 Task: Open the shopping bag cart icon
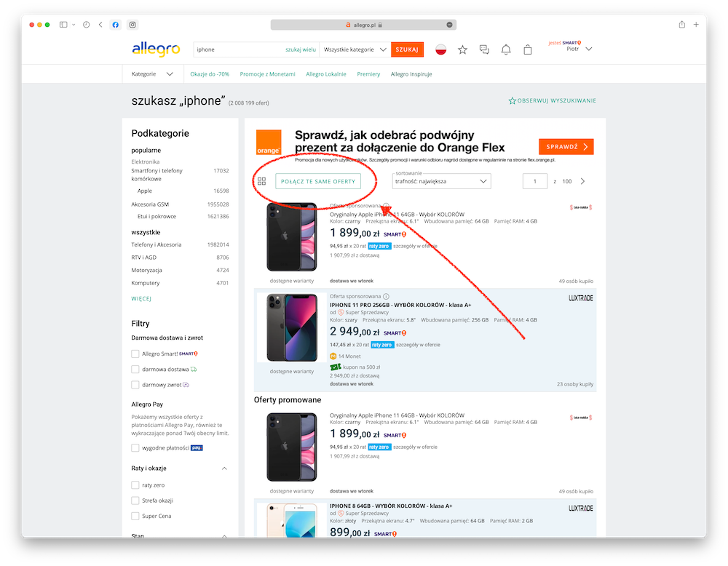coord(528,49)
